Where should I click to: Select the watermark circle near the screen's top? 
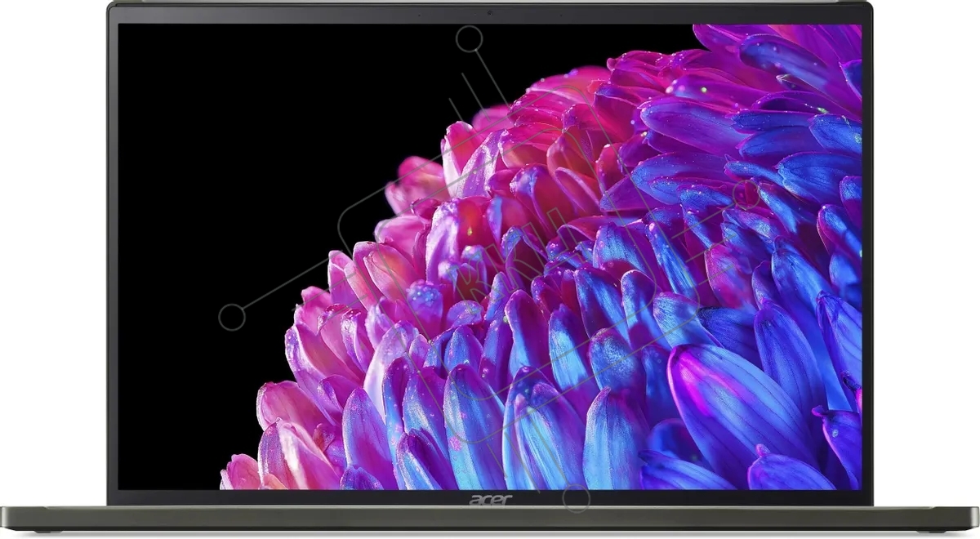click(470, 38)
